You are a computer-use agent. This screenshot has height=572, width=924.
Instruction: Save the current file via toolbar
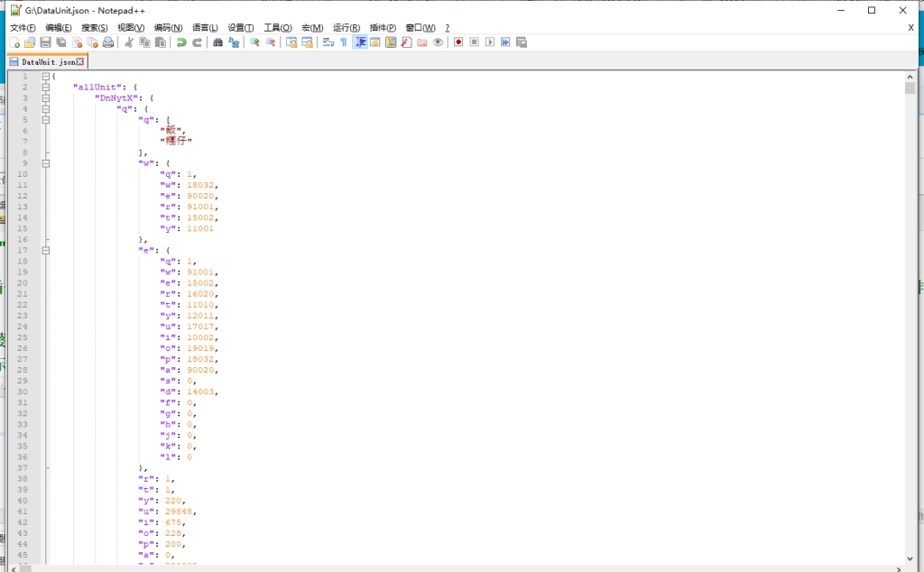pos(45,42)
